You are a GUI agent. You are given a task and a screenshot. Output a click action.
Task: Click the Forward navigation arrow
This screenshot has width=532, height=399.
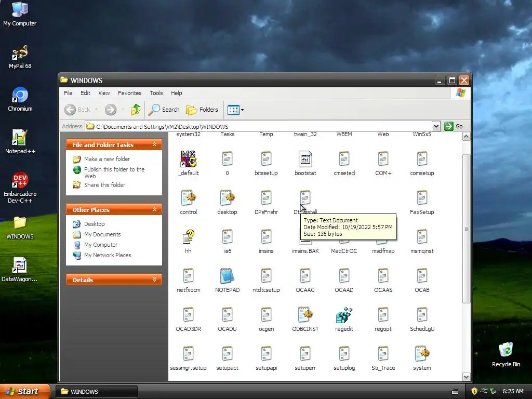coord(111,110)
